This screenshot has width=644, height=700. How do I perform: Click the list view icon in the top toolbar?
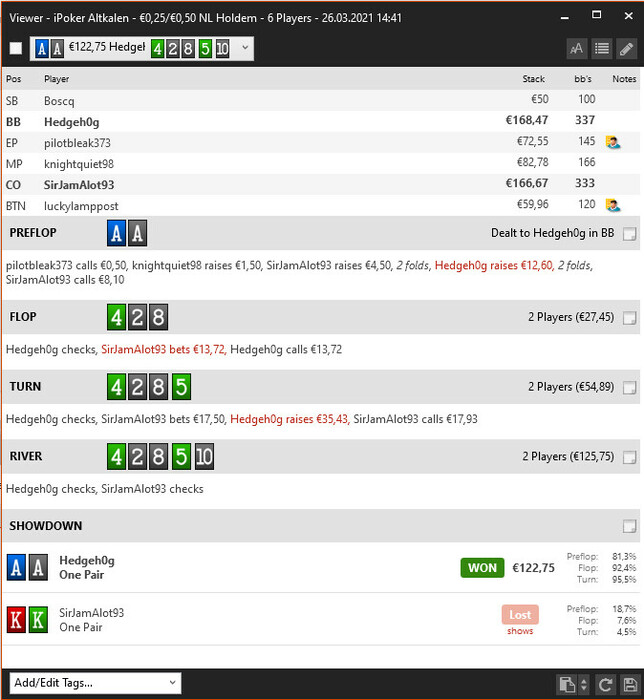602,49
